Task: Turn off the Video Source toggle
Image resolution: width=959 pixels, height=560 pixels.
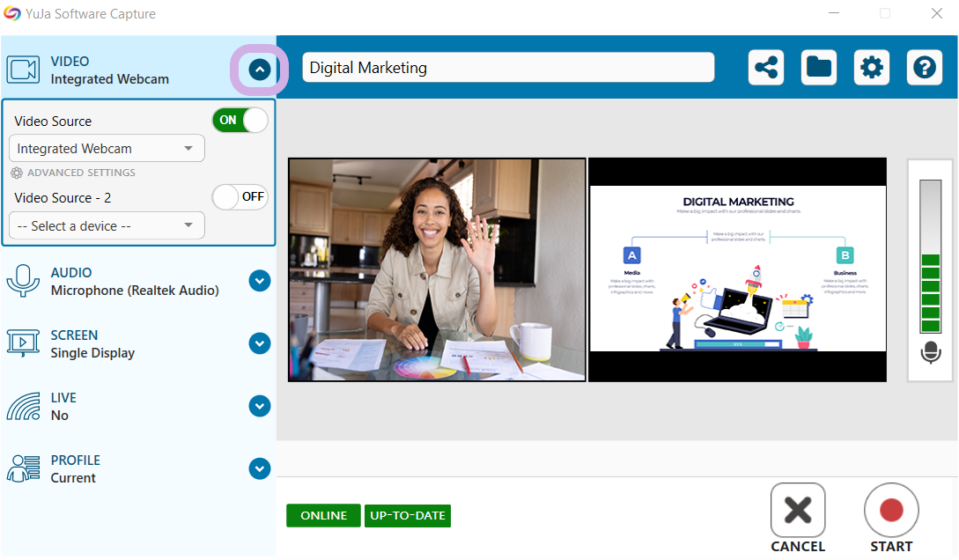Action: [240, 121]
